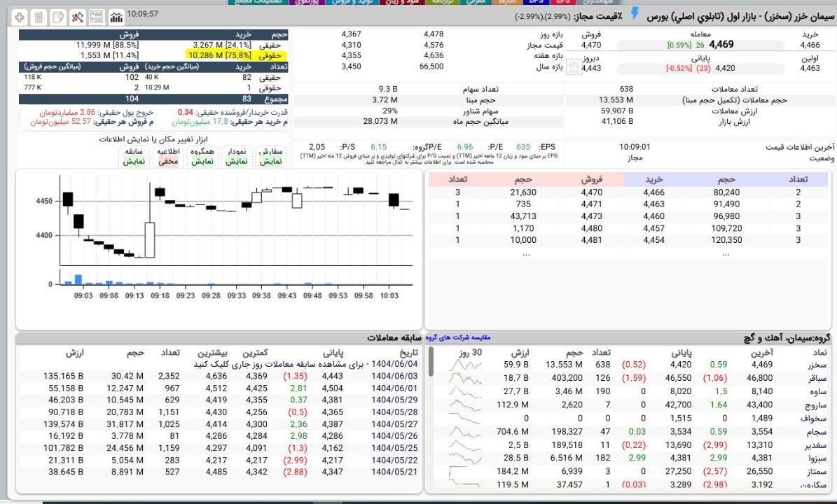Expand more sell orders via the ellipsis
Viewport: 837px width, 504px height.
click(526, 255)
